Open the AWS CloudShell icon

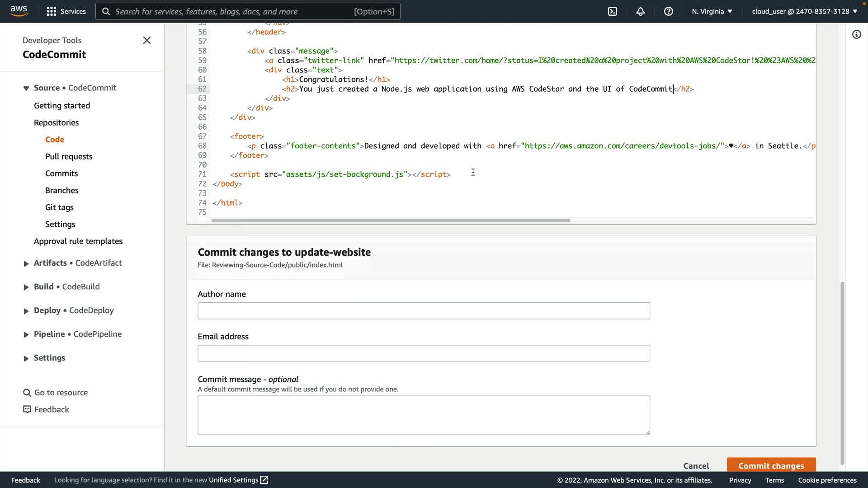pos(613,11)
